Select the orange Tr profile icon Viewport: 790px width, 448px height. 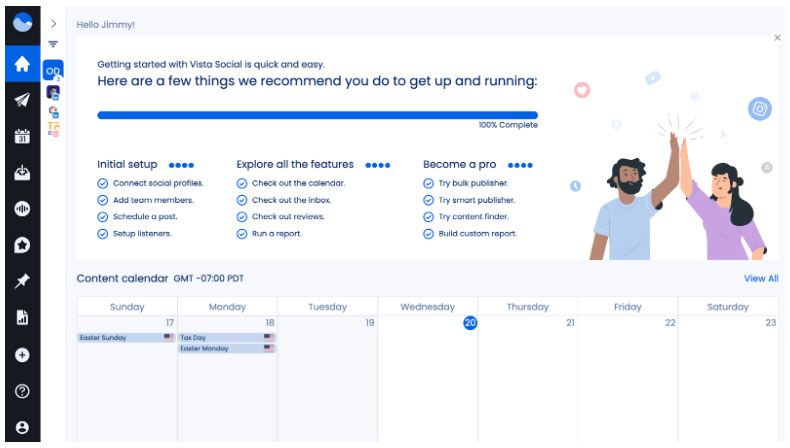pos(53,129)
